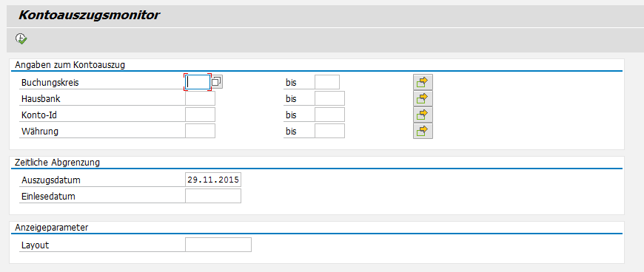
Task: Click the Währung 'bis' upper field
Action: pos(329,131)
